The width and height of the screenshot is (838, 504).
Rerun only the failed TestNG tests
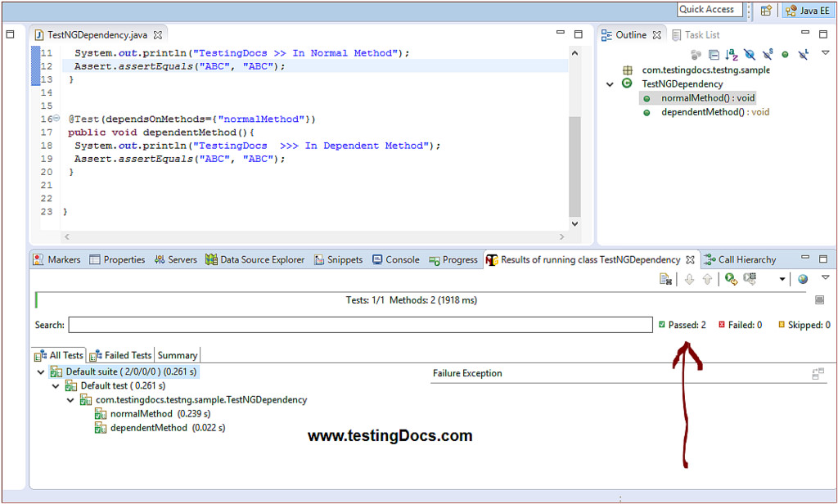click(750, 279)
